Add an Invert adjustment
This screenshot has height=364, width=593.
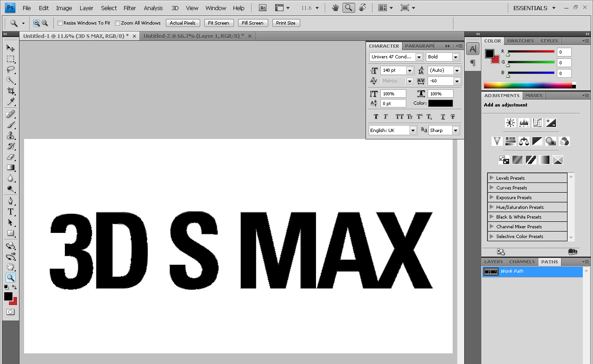point(504,160)
